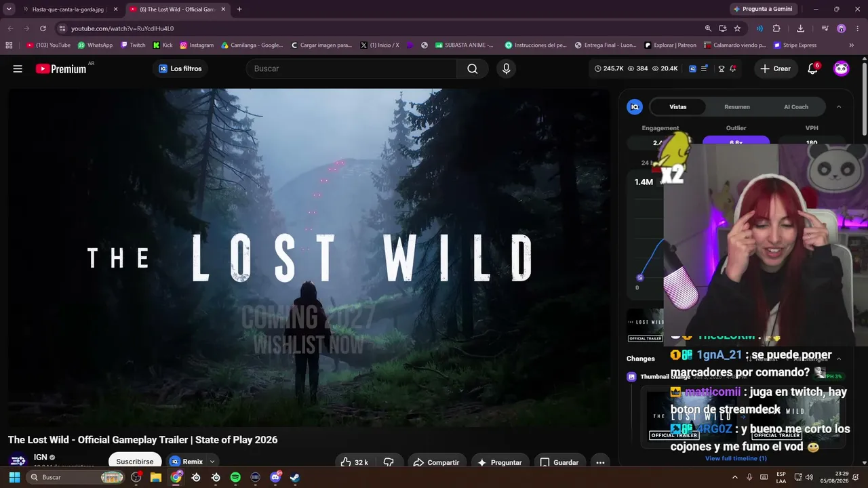Image resolution: width=868 pixels, height=488 pixels.
Task: Open Discord from the taskbar
Action: [275, 477]
